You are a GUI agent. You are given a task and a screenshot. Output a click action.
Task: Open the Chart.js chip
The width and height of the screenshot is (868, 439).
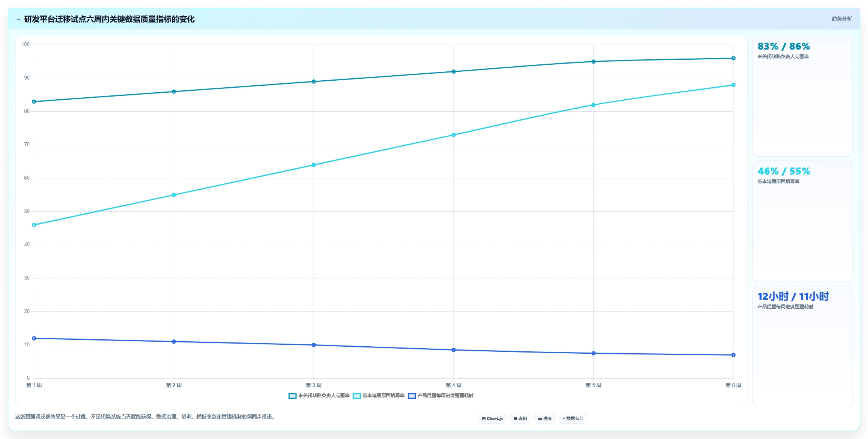coord(492,418)
